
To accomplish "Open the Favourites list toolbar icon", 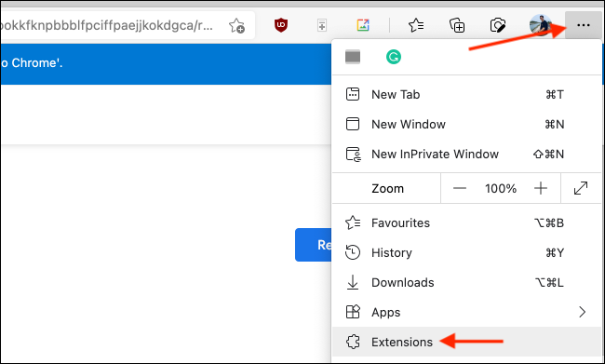I will pyautogui.click(x=416, y=26).
